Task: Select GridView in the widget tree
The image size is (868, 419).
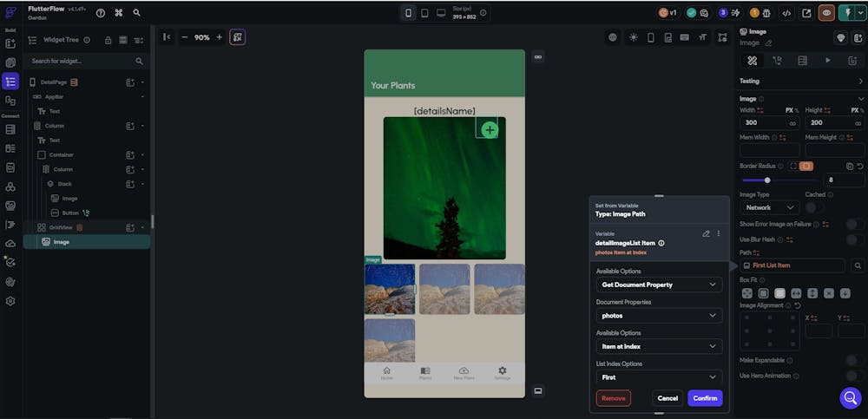Action: coord(61,227)
